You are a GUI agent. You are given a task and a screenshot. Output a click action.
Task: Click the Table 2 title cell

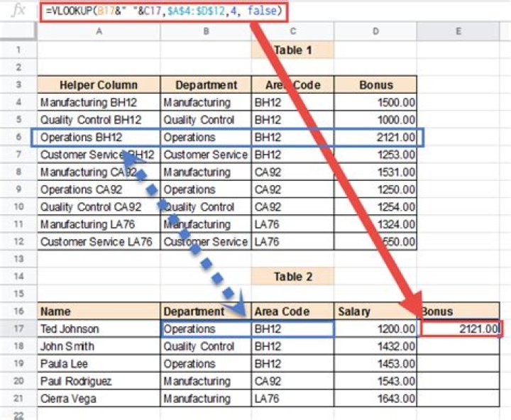click(292, 276)
